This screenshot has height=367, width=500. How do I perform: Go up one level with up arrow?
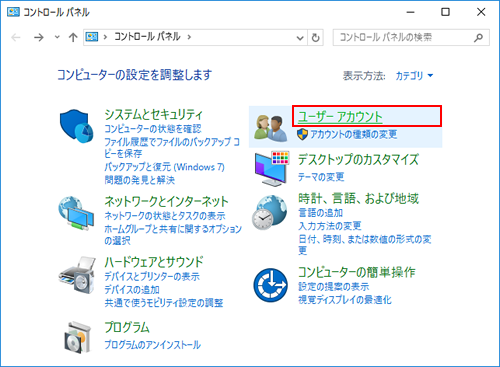point(73,37)
